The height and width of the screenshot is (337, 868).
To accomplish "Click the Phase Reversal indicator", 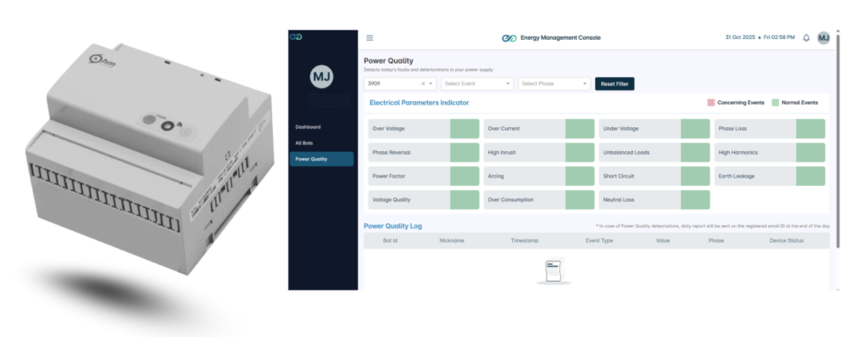I will click(424, 153).
